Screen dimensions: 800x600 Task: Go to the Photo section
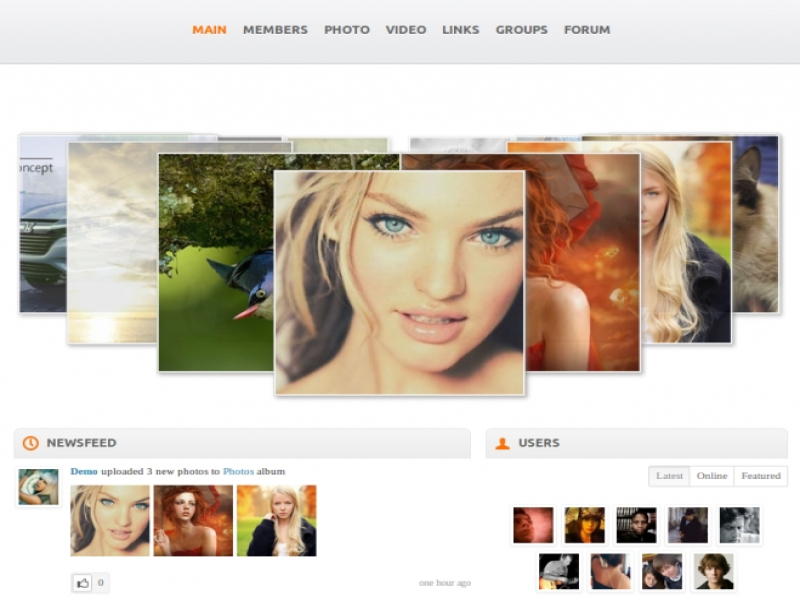346,30
